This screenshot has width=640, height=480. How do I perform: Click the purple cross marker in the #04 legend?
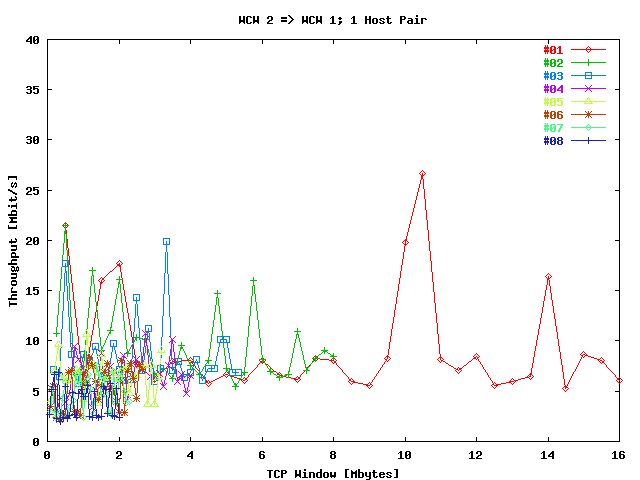tap(588, 89)
